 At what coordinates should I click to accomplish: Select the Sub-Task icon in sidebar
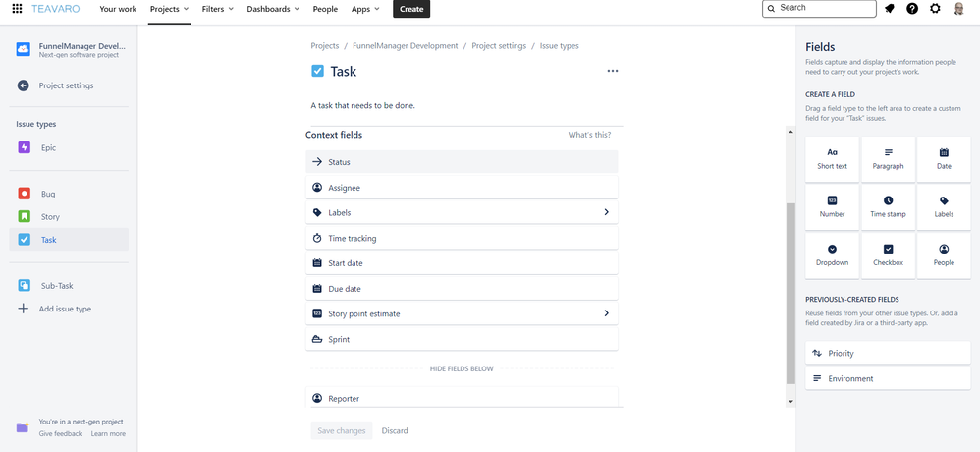coord(24,286)
